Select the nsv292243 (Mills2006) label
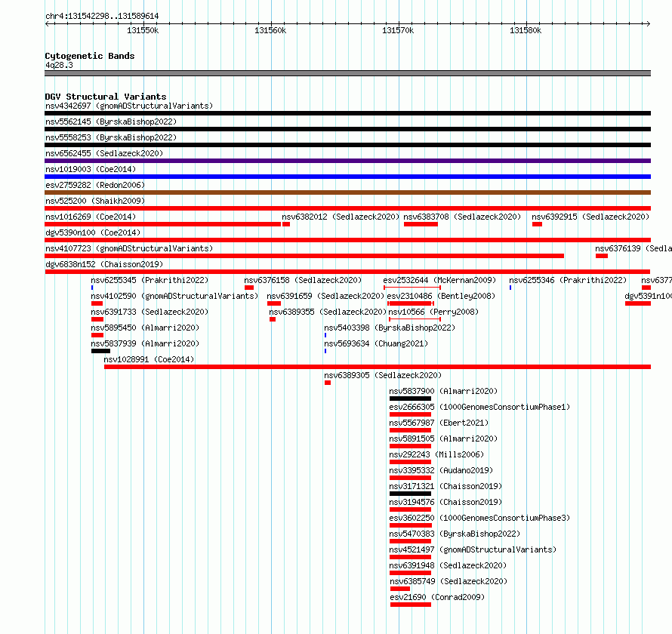 tap(436, 454)
